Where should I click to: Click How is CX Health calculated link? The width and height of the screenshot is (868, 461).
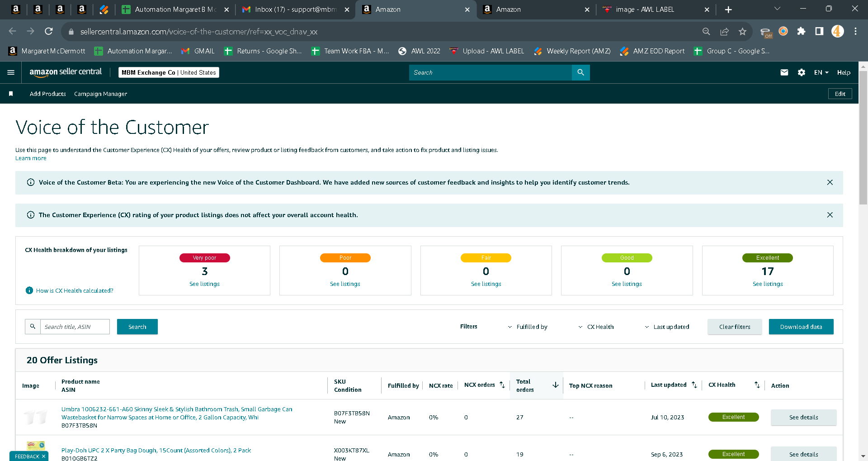tap(75, 290)
